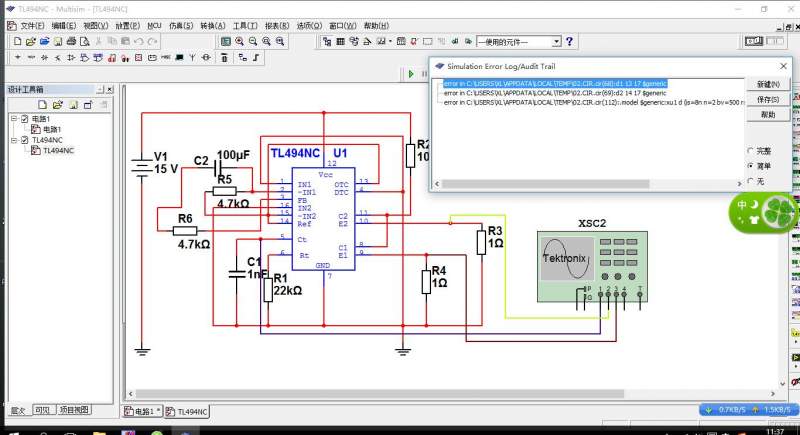This screenshot has width=800, height=435.
Task: Select the third error line .model $generic
Action: pyautogui.click(x=593, y=103)
